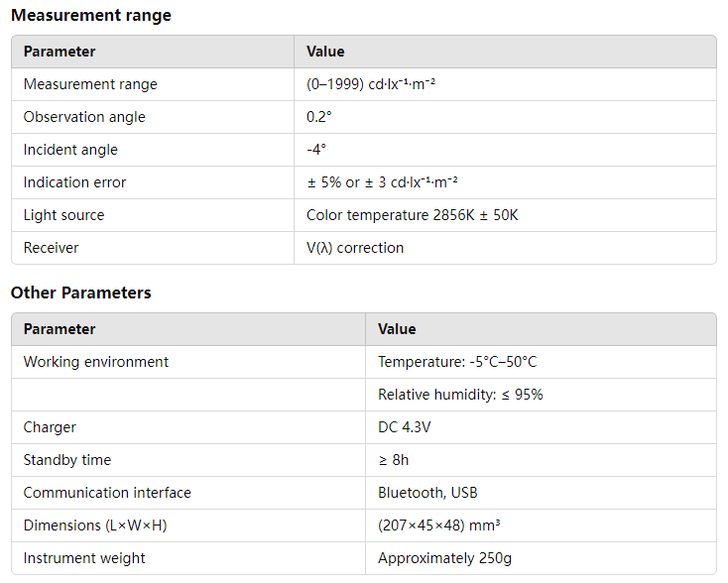
Task: Select the "Observation angle" parameter cell
Action: click(x=84, y=117)
